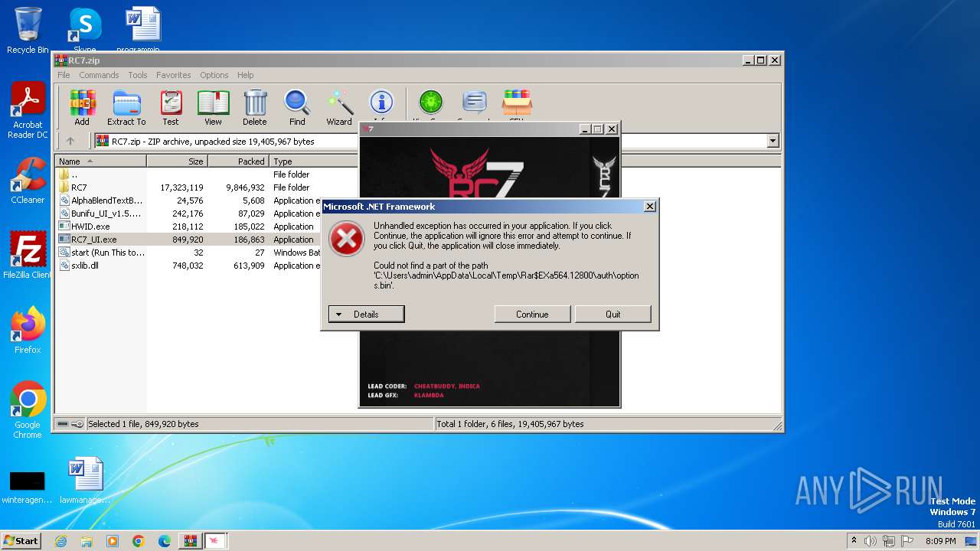The height and width of the screenshot is (551, 980).
Task: Open Firefox desktop icon
Action: (x=28, y=331)
